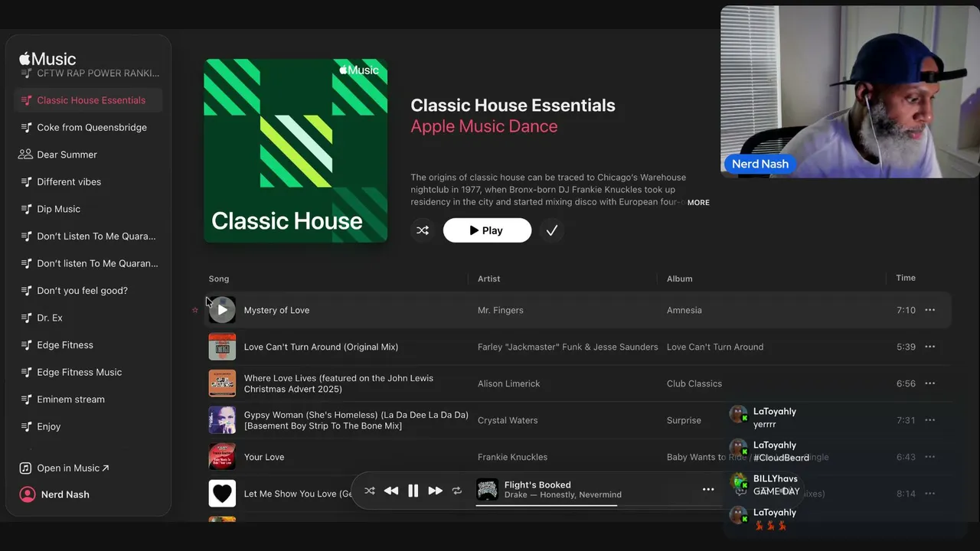This screenshot has height=551, width=980.
Task: Click the Where Love Lives album artwork
Action: coord(222,383)
